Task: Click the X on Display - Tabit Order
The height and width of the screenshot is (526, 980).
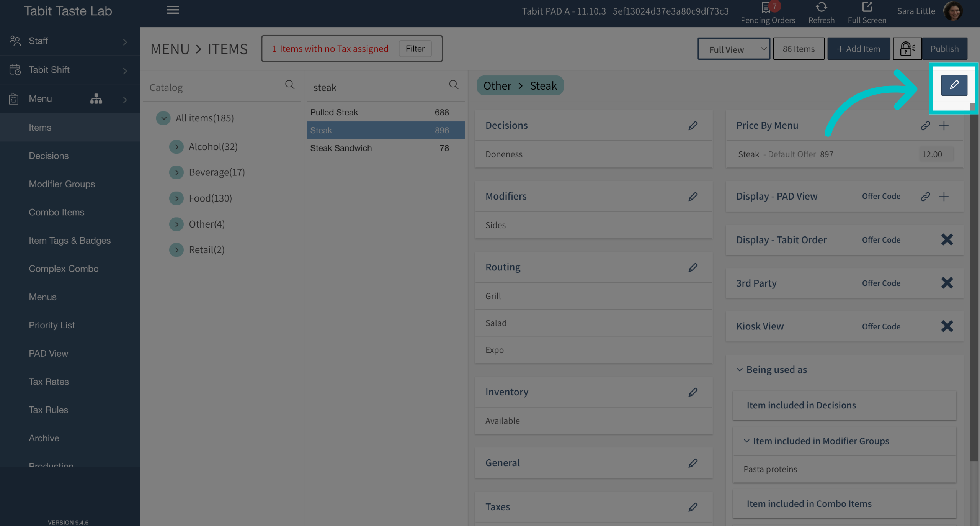Action: (947, 240)
